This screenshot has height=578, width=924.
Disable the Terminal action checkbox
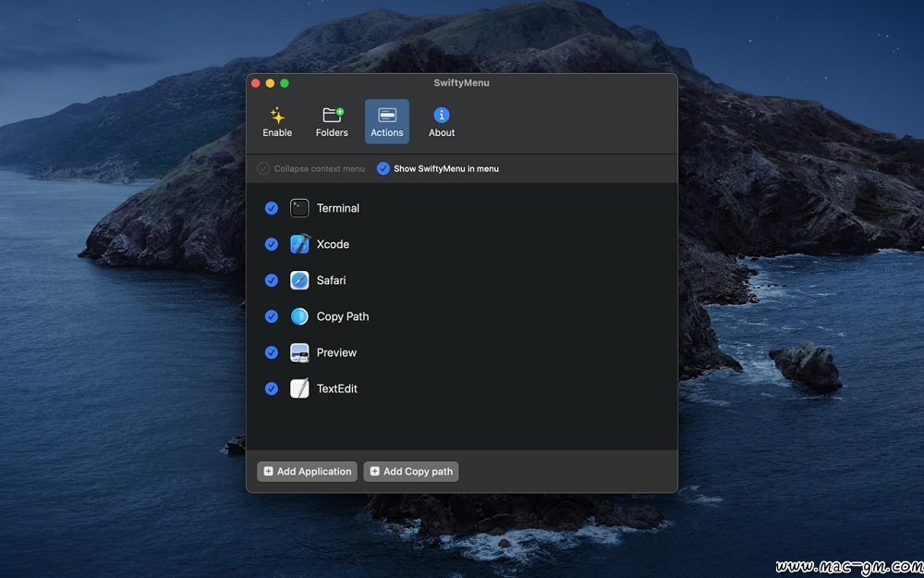point(271,208)
